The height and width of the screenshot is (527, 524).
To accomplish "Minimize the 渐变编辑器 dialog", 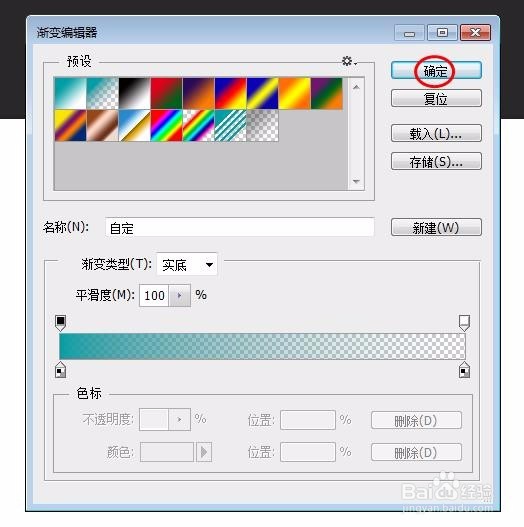I will [409, 33].
